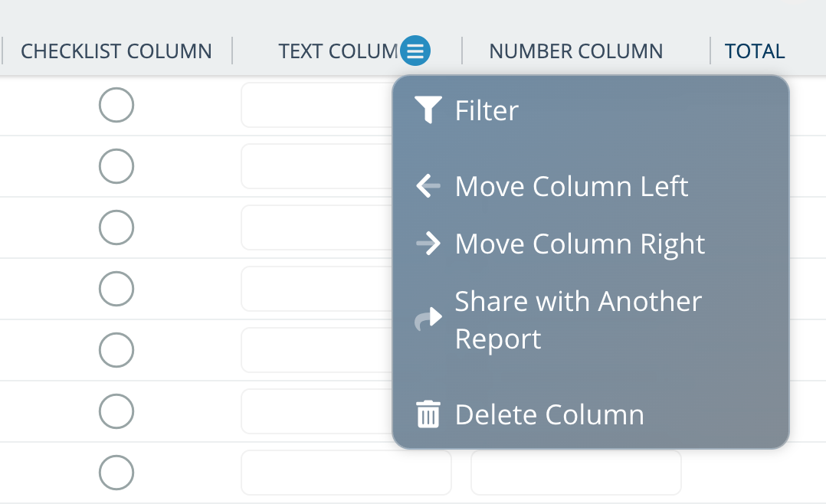The width and height of the screenshot is (826, 504).
Task: Choose Move Column Right option
Action: (579, 244)
